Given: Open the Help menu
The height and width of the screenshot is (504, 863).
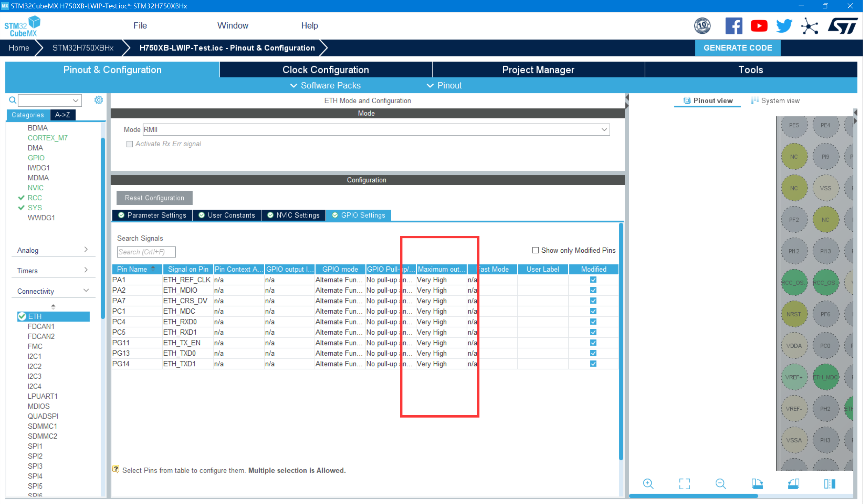Looking at the screenshot, I should pos(309,26).
